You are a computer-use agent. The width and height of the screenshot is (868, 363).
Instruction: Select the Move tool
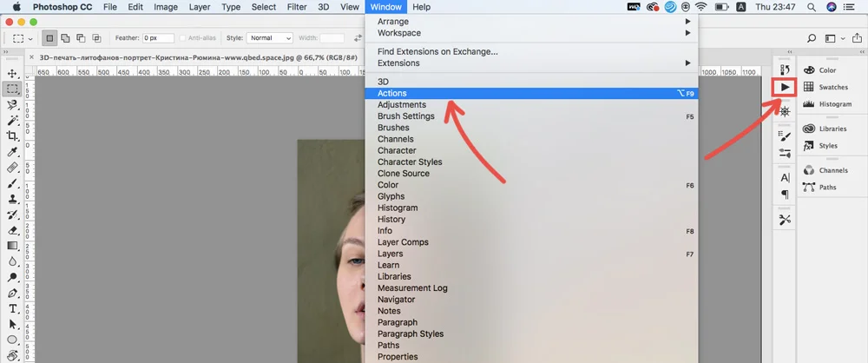point(11,74)
